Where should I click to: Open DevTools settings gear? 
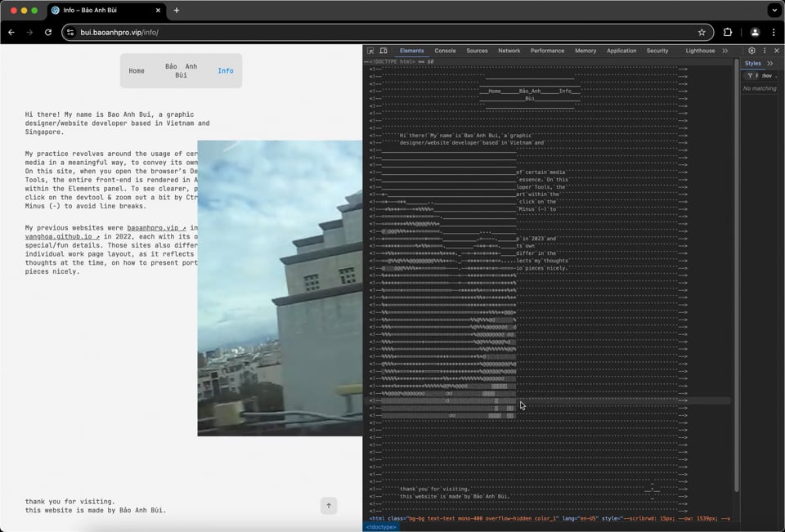pyautogui.click(x=751, y=51)
